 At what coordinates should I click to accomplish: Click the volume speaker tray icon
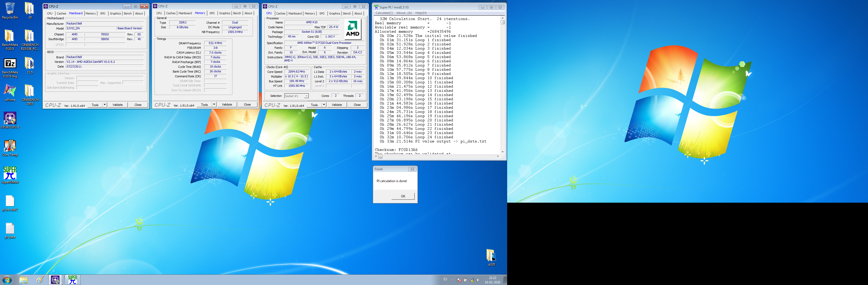point(478,280)
